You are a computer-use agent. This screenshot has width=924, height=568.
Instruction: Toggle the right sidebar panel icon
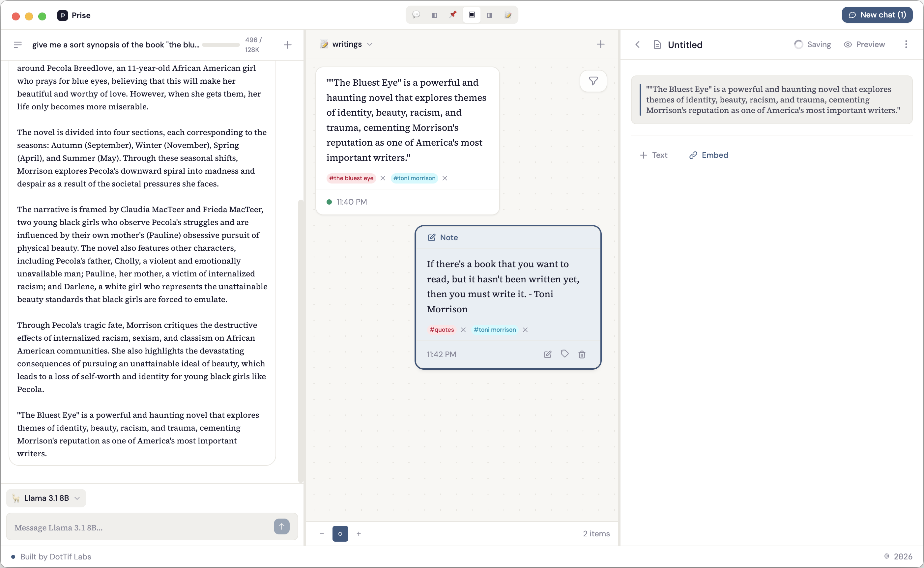[x=490, y=15]
